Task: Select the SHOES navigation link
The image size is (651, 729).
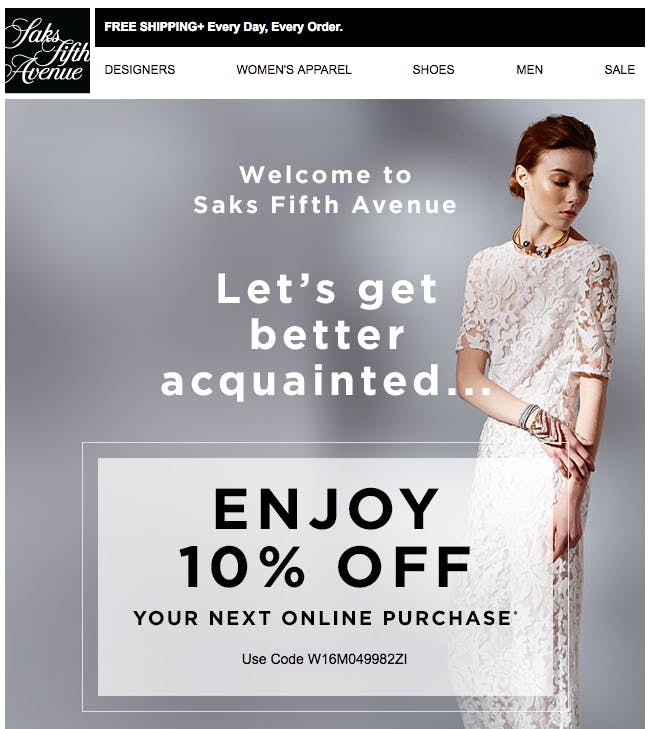Action: pos(433,70)
